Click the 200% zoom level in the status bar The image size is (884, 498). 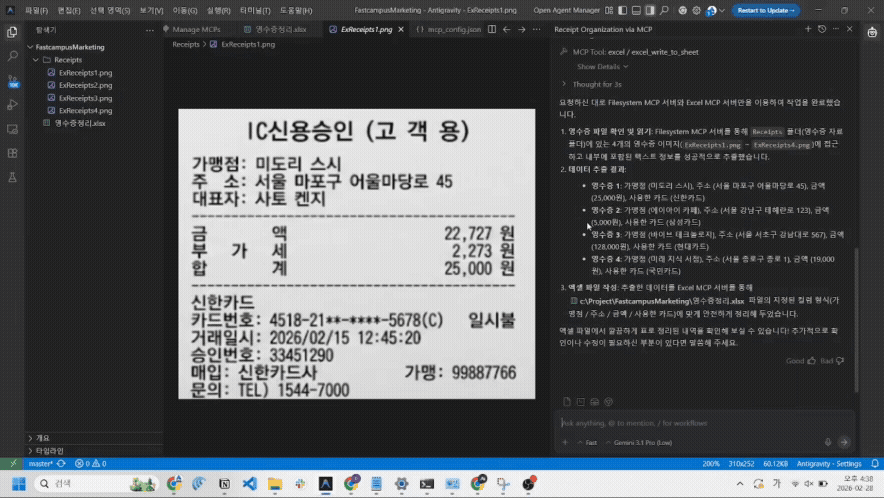710,464
